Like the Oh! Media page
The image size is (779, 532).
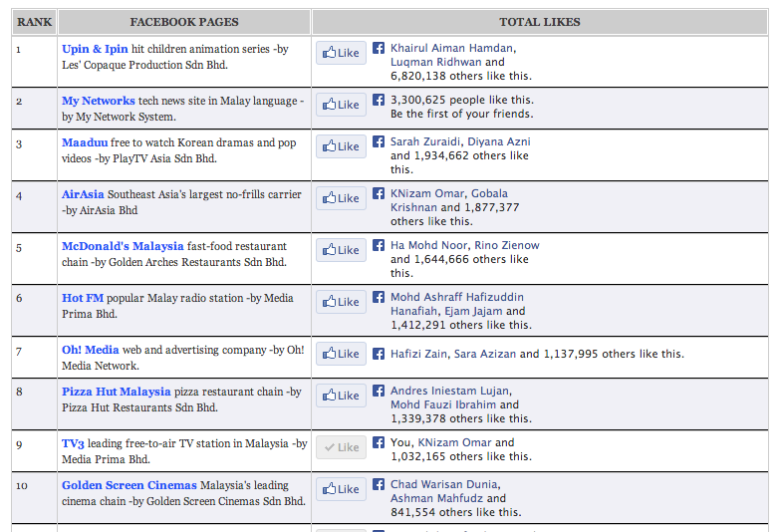[x=341, y=354]
